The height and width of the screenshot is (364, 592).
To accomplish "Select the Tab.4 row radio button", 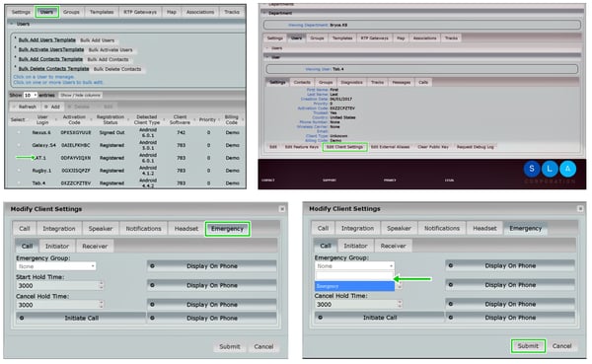I will pyautogui.click(x=19, y=183).
